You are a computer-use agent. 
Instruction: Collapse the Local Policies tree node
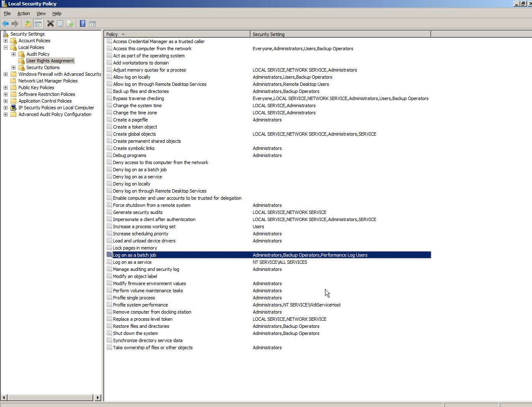[5, 47]
